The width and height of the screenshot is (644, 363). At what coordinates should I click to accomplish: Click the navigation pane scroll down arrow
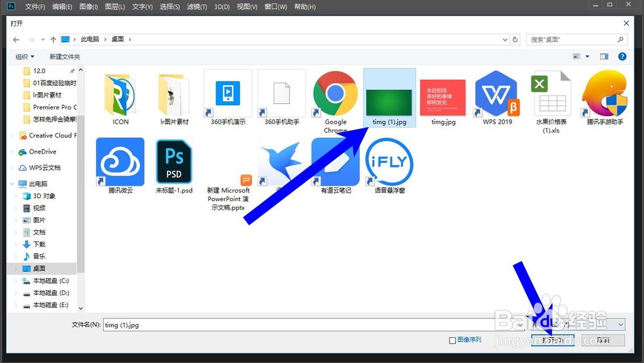pos(80,308)
